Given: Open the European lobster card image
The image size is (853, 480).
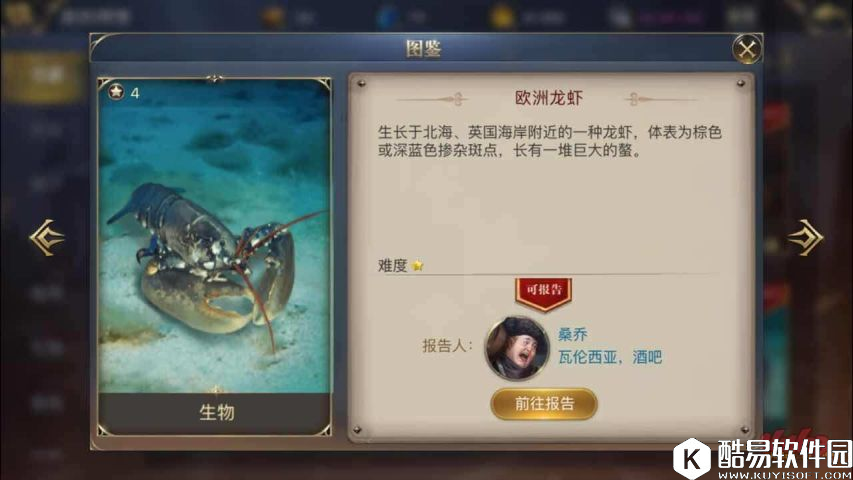Looking at the screenshot, I should pos(214,235).
